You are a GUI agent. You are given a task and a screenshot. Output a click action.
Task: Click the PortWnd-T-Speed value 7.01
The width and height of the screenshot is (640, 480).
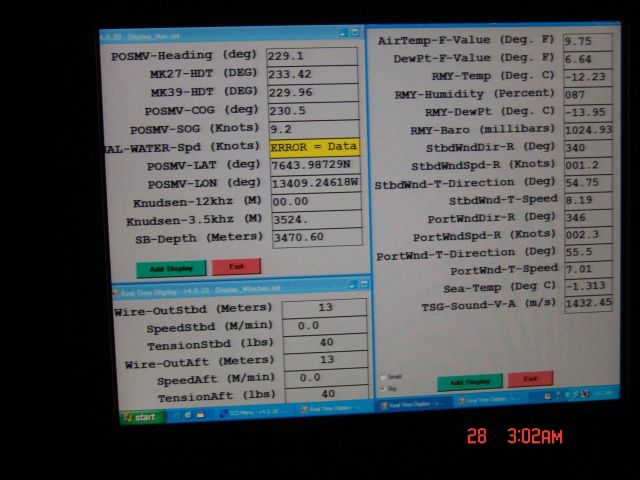pyautogui.click(x=589, y=269)
